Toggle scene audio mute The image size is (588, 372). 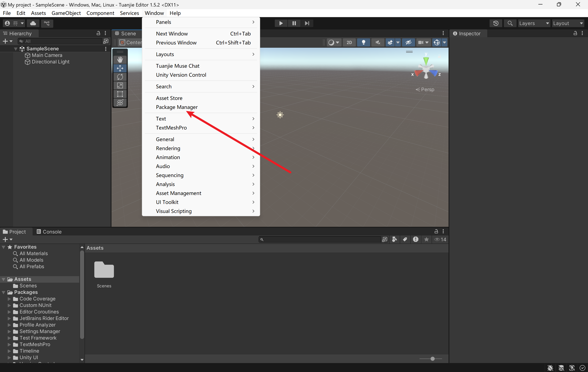(378, 42)
